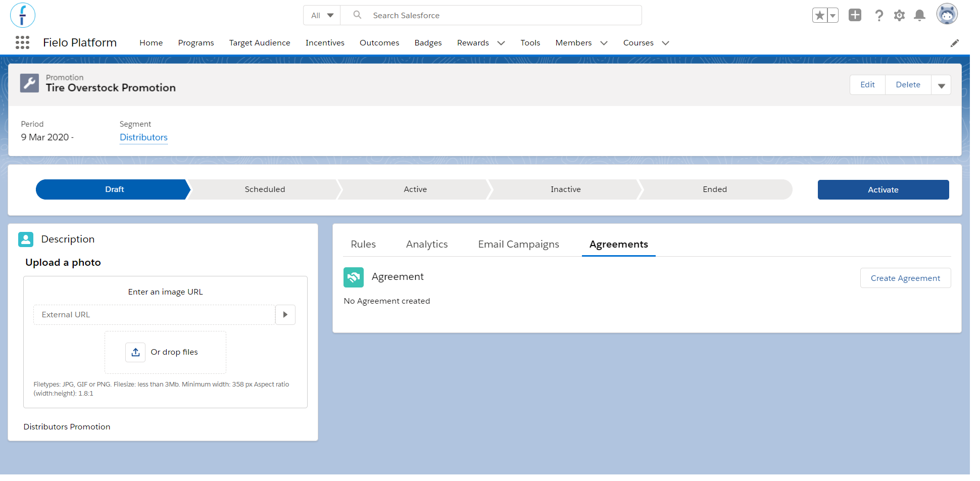Select the Active status stage
Screen dimensions: 980x481
pos(415,189)
